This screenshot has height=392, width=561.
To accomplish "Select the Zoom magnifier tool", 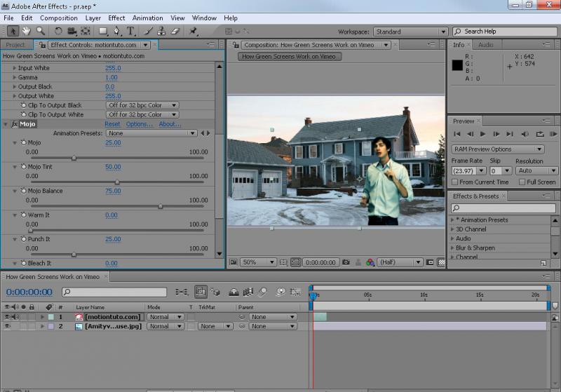I will (x=41, y=32).
